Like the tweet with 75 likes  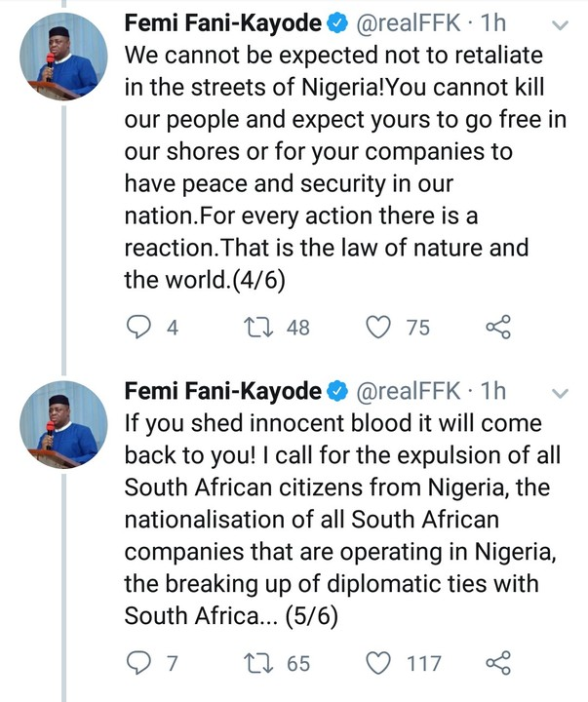378,328
